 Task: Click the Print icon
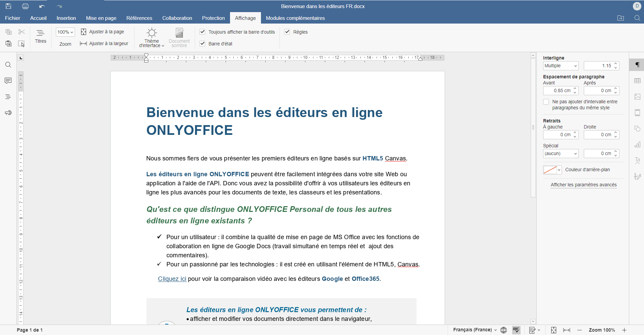click(x=25, y=6)
